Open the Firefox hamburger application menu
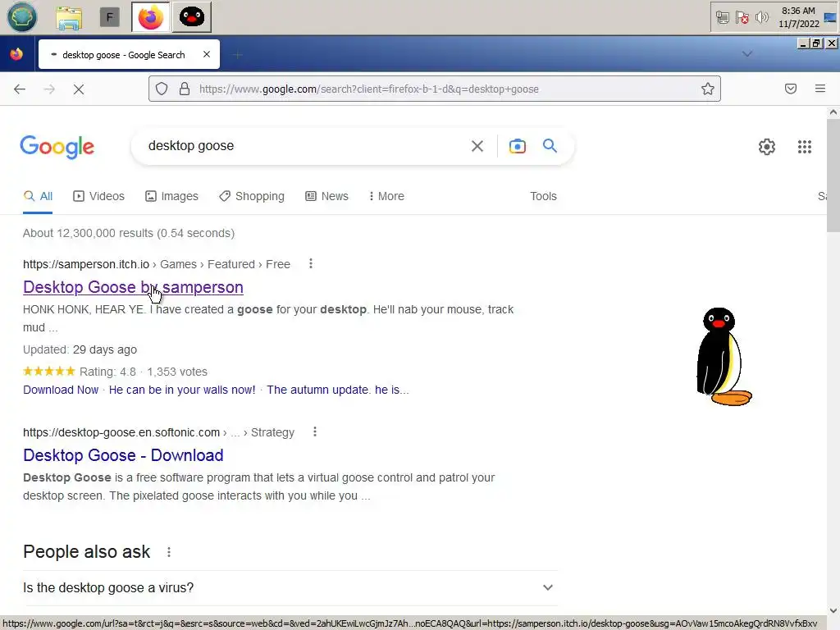This screenshot has width=840, height=630. pyautogui.click(x=820, y=89)
